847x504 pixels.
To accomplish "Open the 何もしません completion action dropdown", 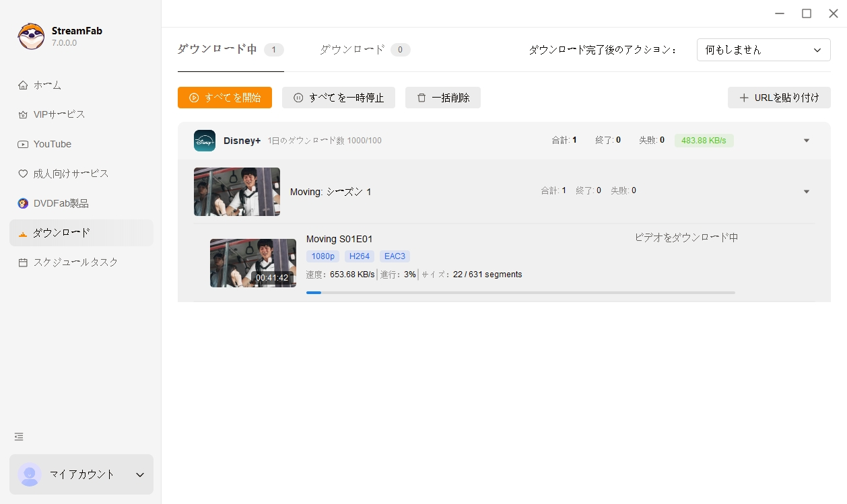I will [x=764, y=49].
